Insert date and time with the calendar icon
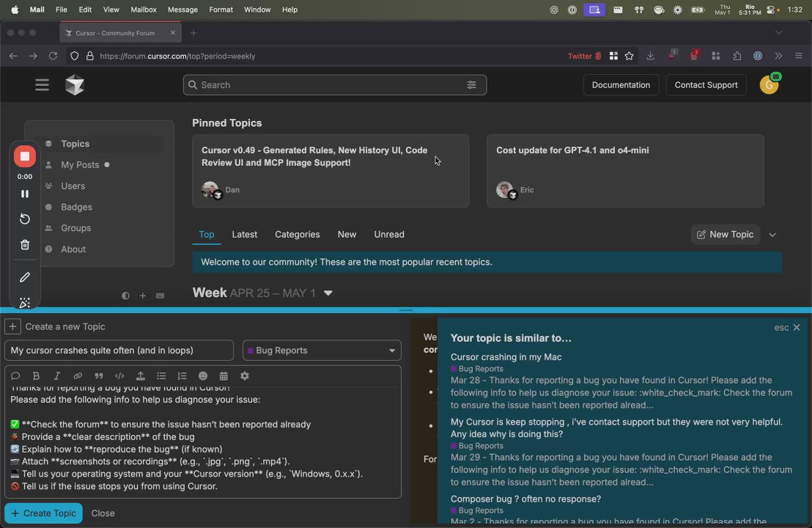The width and height of the screenshot is (812, 528). 224,375
